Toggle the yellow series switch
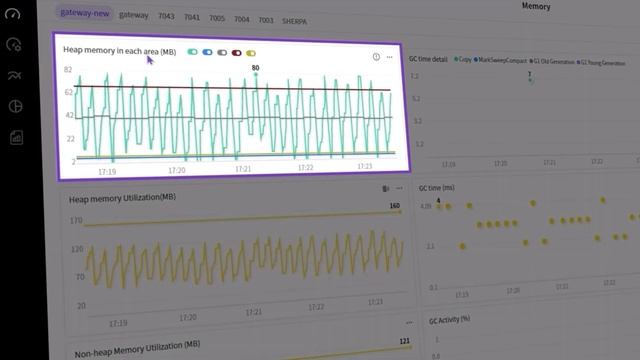 (251, 53)
